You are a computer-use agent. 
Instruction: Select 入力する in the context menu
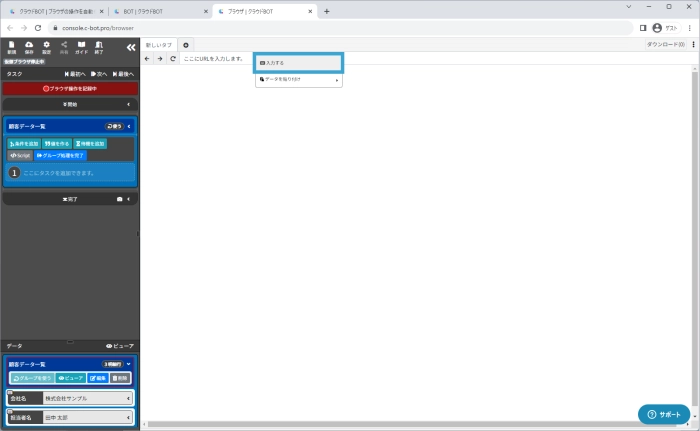tap(298, 63)
